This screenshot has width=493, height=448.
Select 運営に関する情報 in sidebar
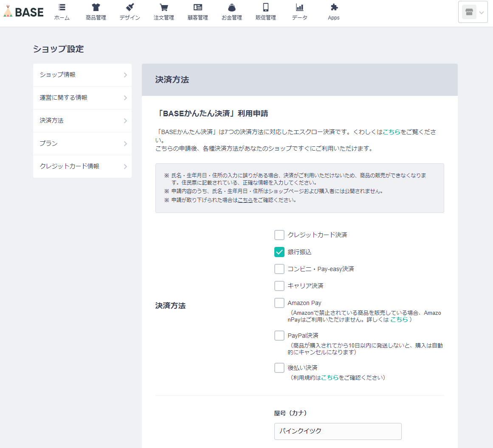tap(64, 98)
